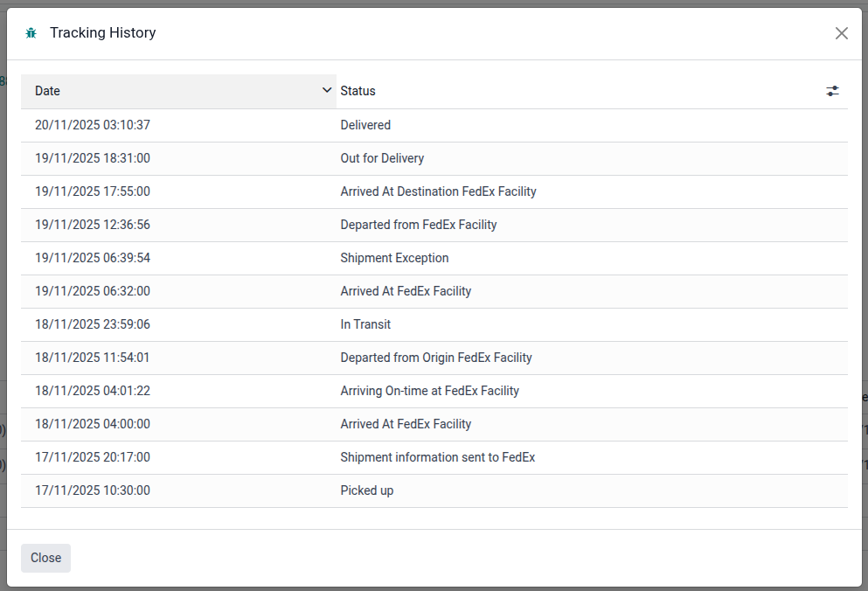Select the In Transit status
Screen dimensions: 868x591
pos(365,324)
